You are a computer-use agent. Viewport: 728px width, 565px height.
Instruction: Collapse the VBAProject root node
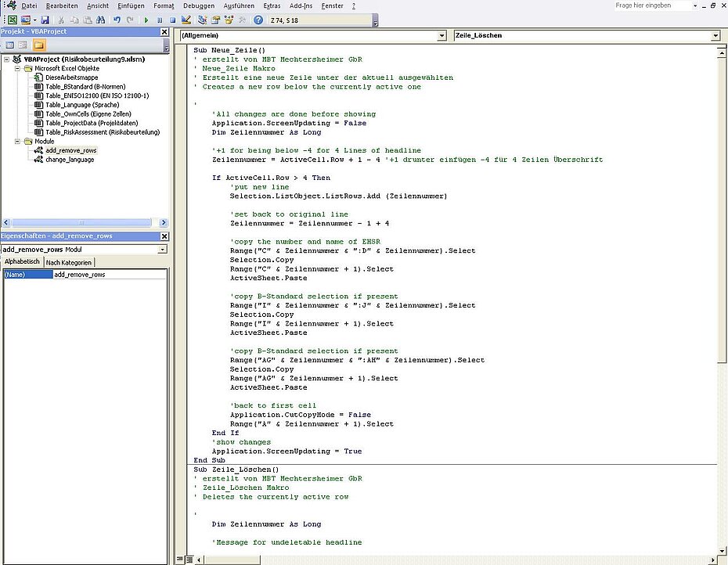point(6,59)
